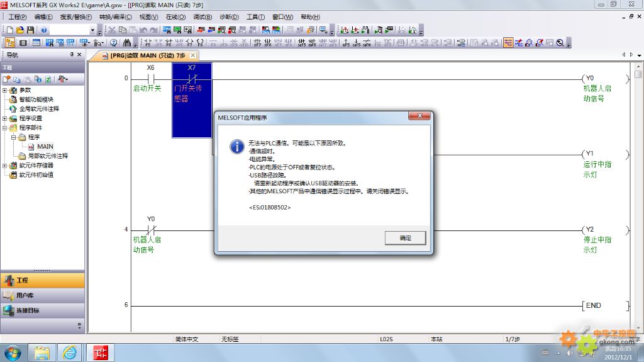This screenshot has width=644, height=362.
Task: Insert open contact with F5 icon
Action: [148, 43]
